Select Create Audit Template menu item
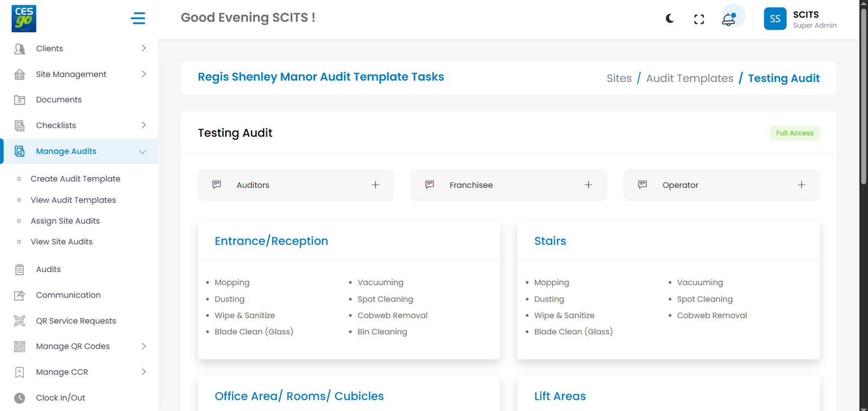Viewport: 868px width, 411px height. [75, 179]
